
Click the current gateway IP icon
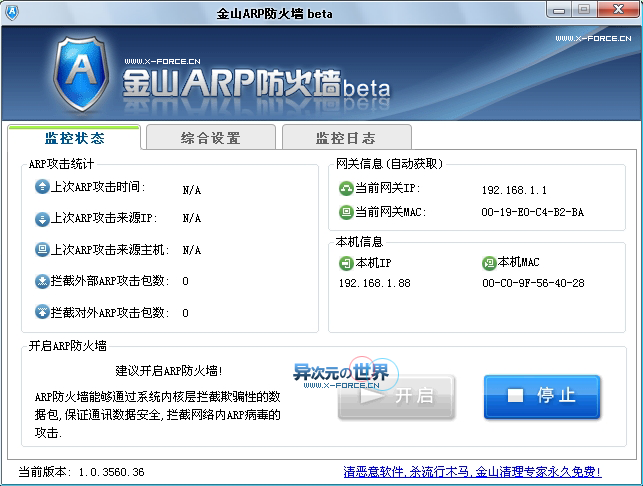346,189
